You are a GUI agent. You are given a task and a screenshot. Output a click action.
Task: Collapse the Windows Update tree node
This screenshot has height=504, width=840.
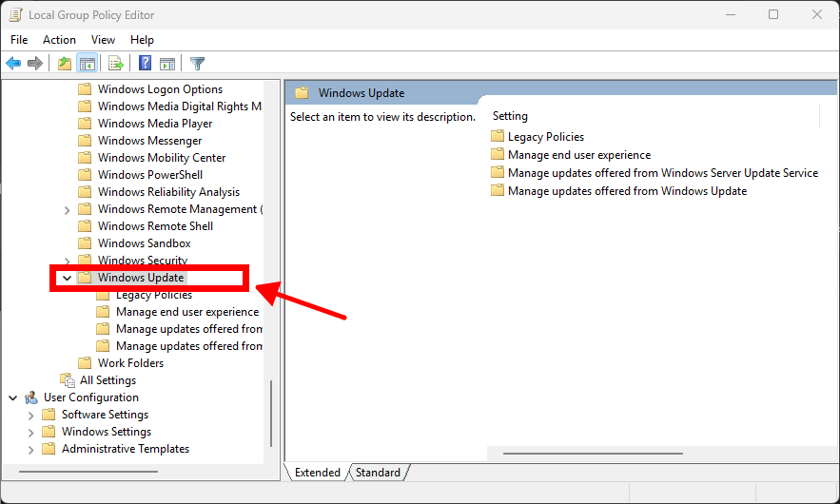tap(67, 278)
